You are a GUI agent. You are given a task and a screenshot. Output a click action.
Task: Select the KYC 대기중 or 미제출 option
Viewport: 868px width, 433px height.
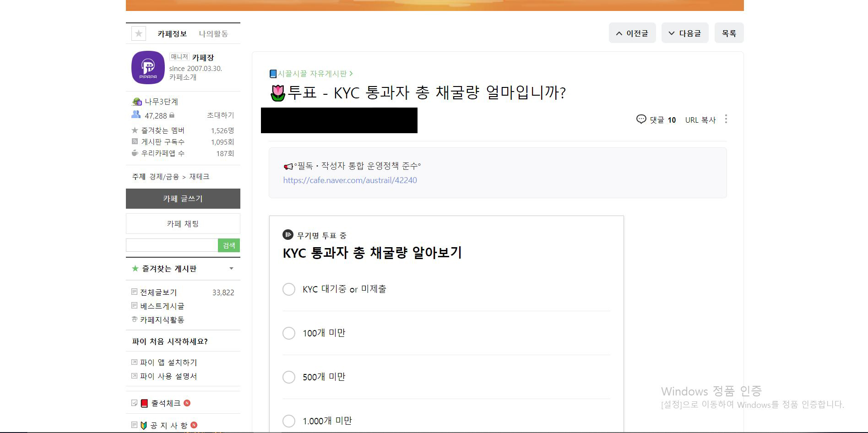(x=289, y=289)
